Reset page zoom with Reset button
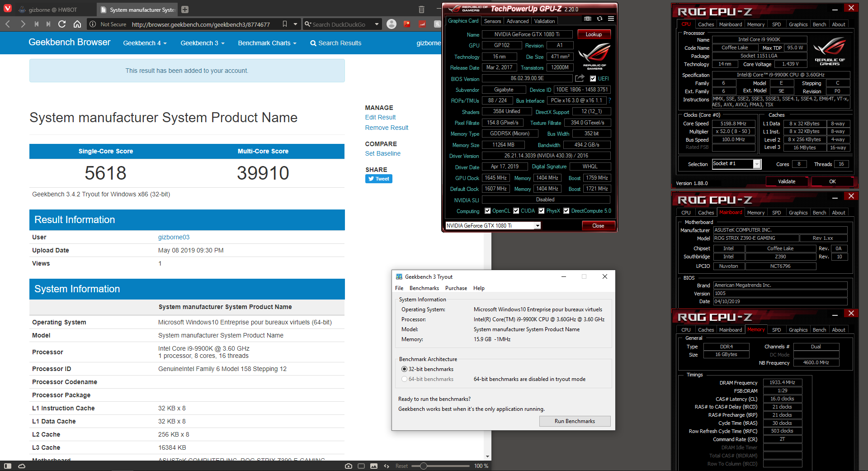Image resolution: width=868 pixels, height=471 pixels. pos(401,466)
